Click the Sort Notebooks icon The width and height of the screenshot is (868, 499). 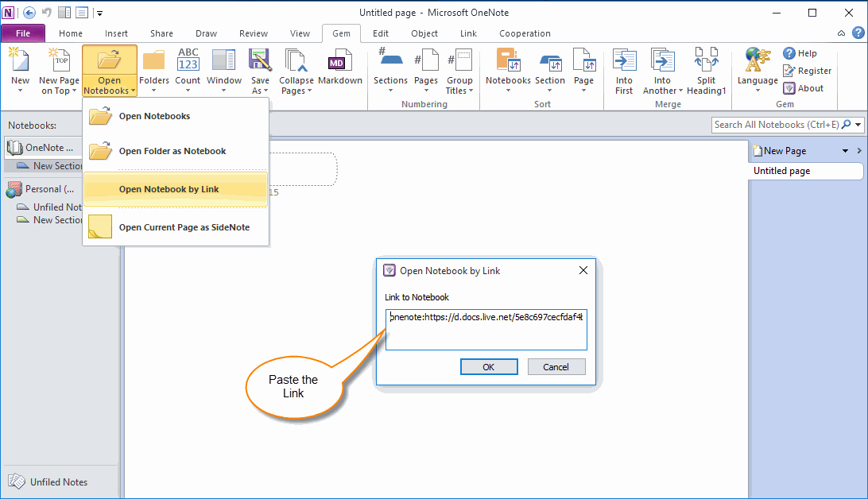tap(508, 60)
